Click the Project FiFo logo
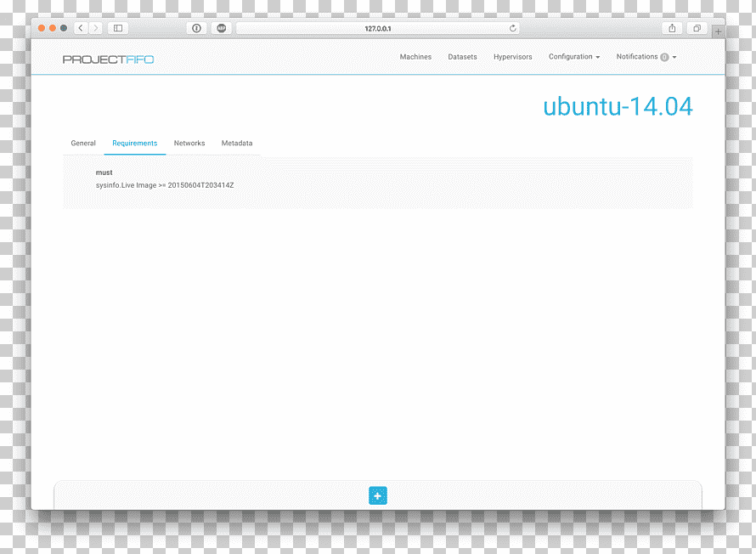Viewport: 756px width, 554px height. (109, 59)
